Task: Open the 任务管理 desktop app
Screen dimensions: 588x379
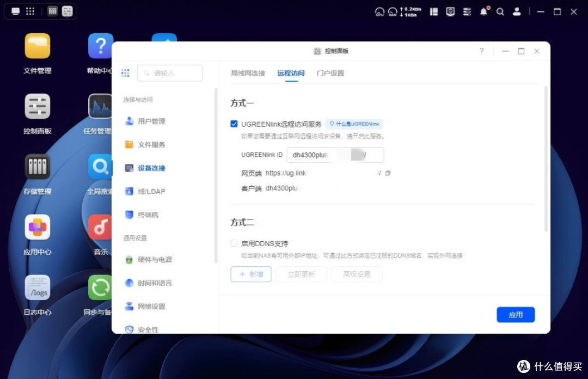Action: [100, 107]
